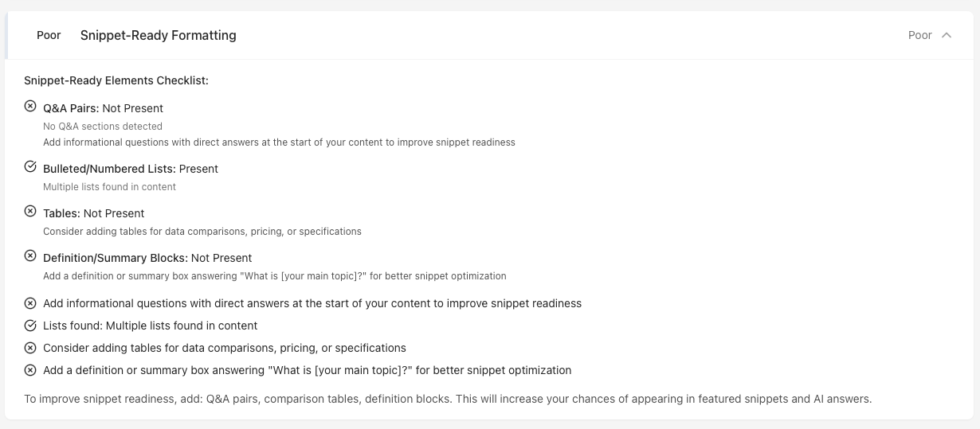Select 'Definition/Summary Blocks: Not Present' item

(x=147, y=258)
